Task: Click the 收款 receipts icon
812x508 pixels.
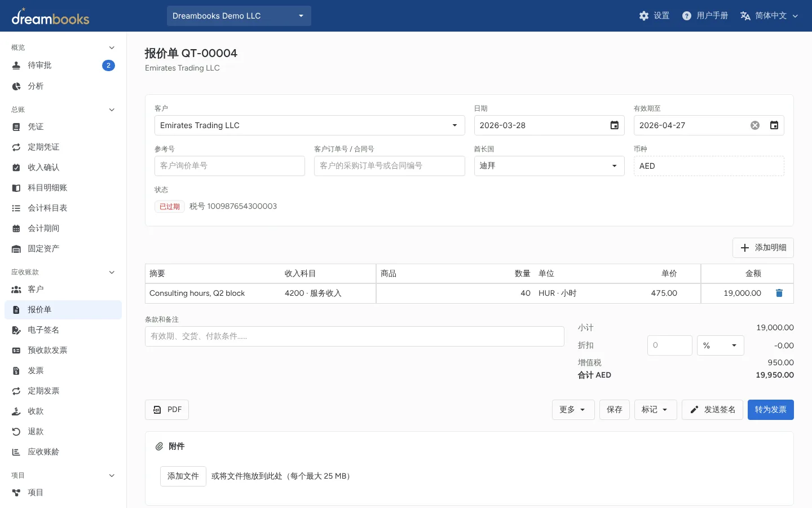Action: [16, 411]
